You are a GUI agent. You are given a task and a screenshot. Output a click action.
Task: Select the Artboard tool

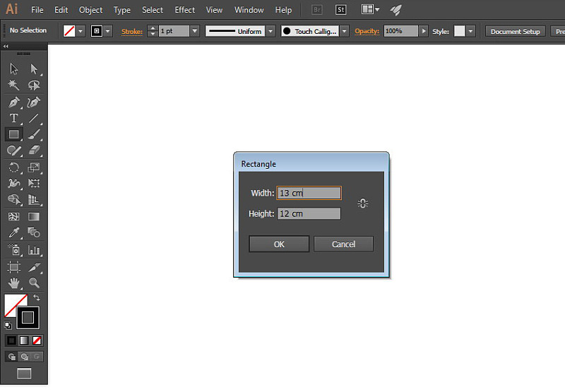[x=13, y=267]
